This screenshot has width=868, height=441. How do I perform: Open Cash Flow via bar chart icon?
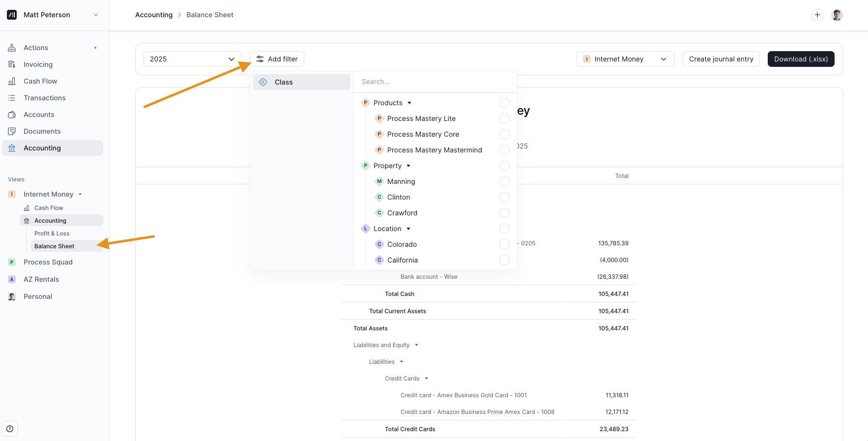tap(12, 81)
